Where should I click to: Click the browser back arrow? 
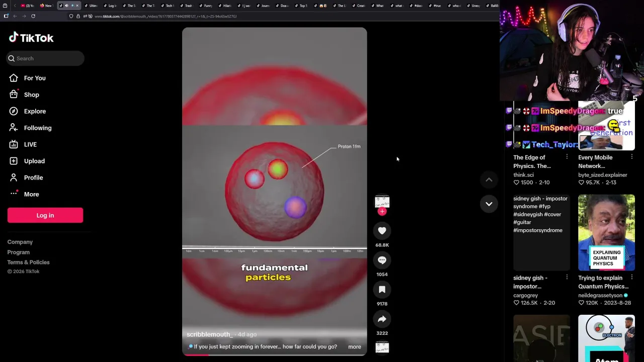(x=15, y=16)
